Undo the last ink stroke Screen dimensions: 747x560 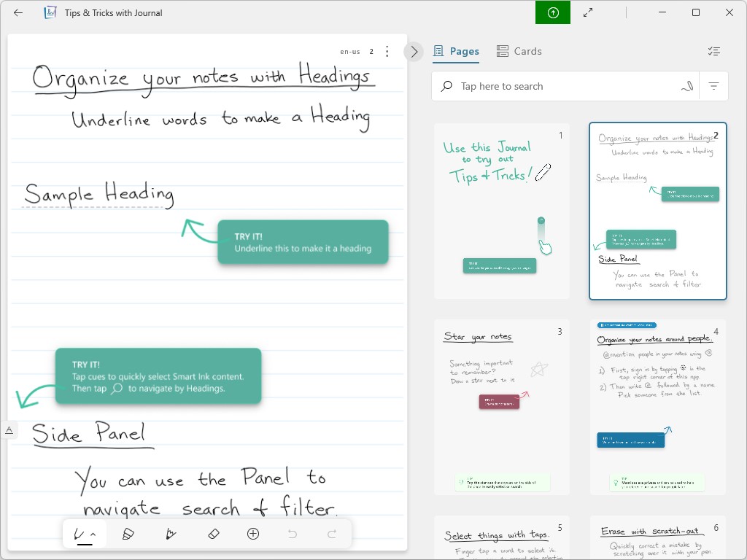click(x=292, y=534)
